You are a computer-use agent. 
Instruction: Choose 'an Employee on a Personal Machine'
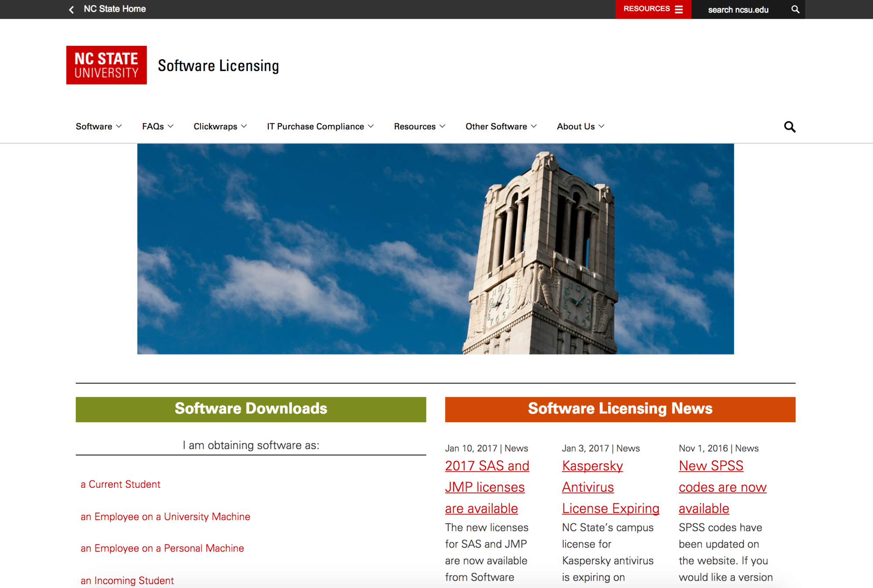click(162, 548)
